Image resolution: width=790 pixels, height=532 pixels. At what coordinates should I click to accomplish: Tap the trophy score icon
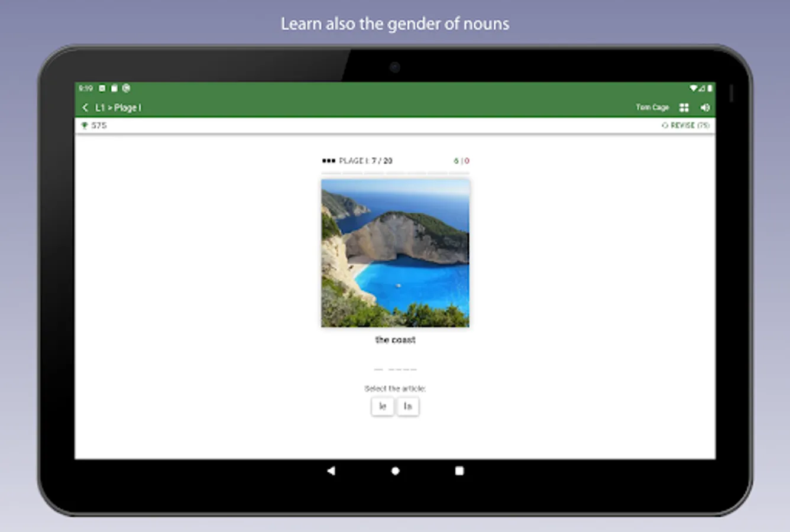coord(84,125)
